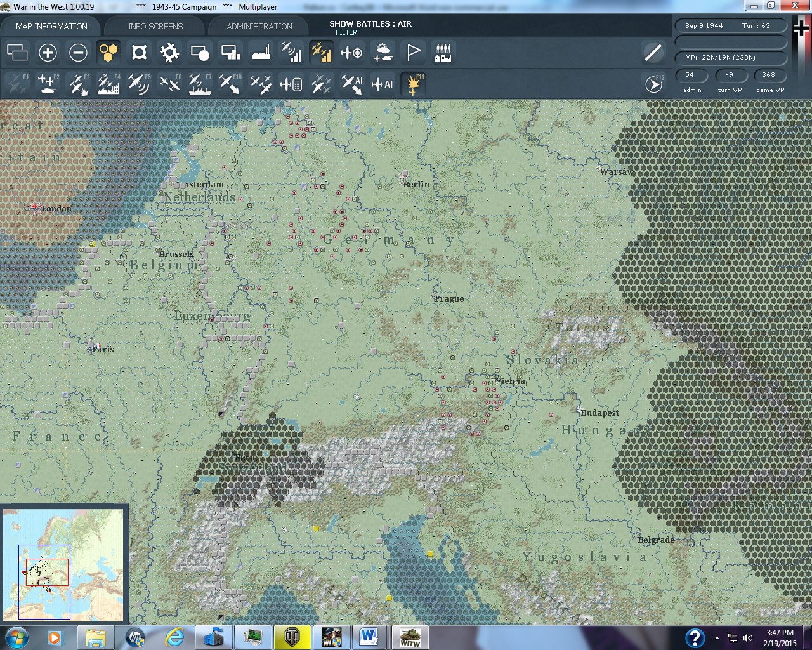The width and height of the screenshot is (812, 650).
Task: Switch to the ADMINISTRATION tab
Action: tap(259, 26)
